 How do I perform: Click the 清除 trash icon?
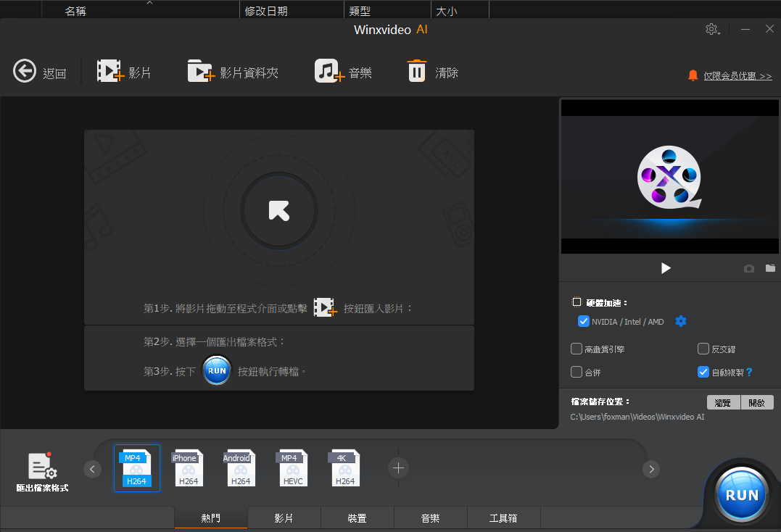(x=417, y=72)
